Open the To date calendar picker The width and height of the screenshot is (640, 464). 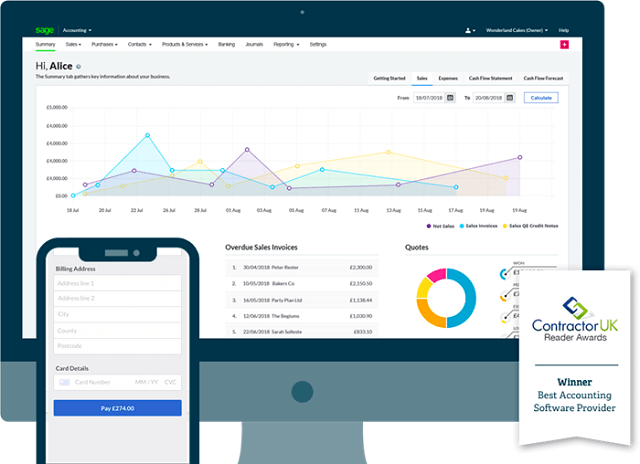[x=510, y=98]
